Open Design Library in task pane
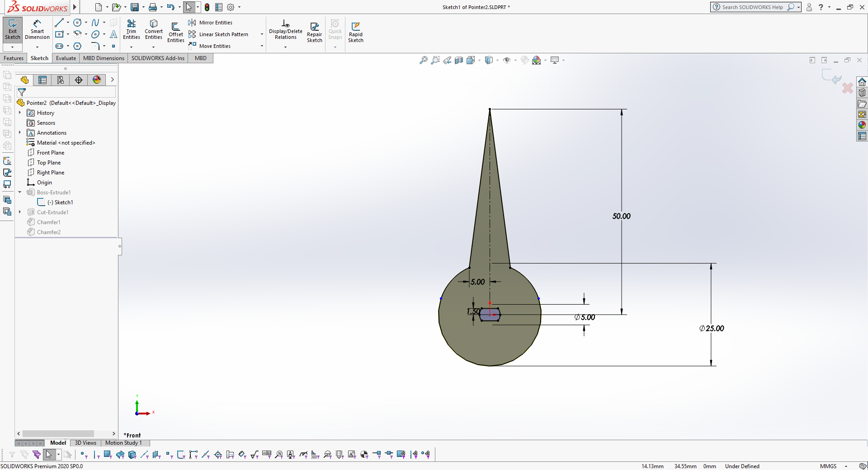Viewport: 868px width, 470px height. click(x=862, y=93)
